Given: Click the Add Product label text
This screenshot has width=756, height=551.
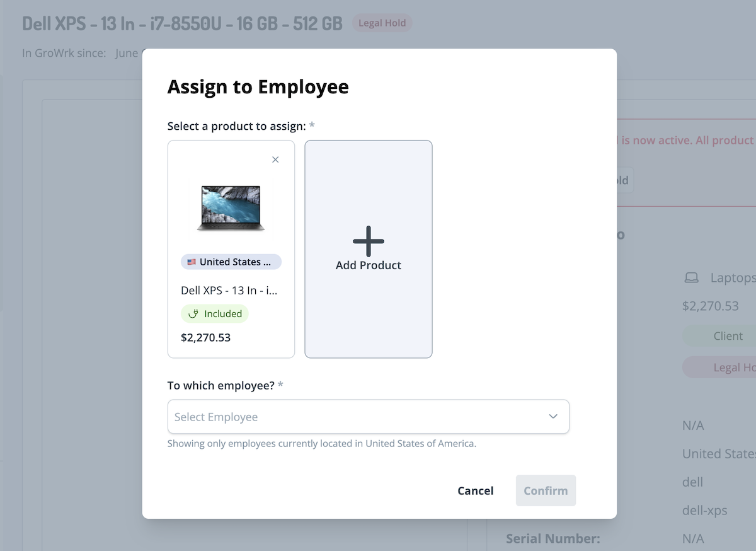Looking at the screenshot, I should coord(369,265).
